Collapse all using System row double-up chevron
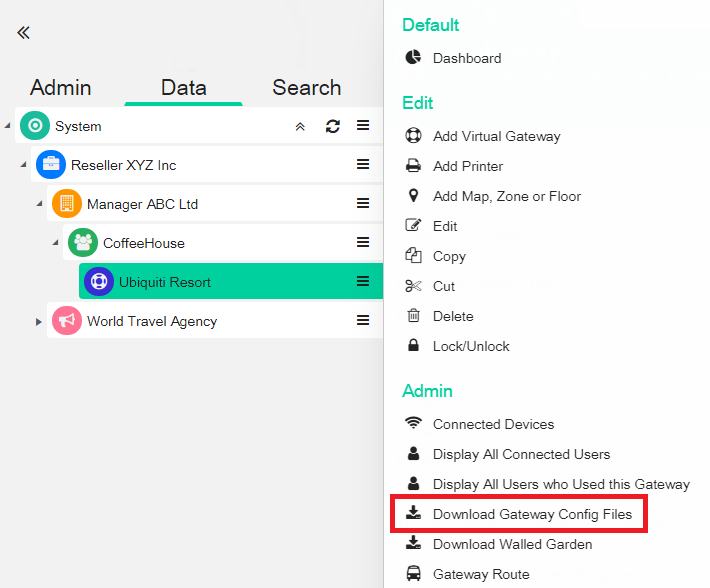The height and width of the screenshot is (588, 710). tap(300, 126)
